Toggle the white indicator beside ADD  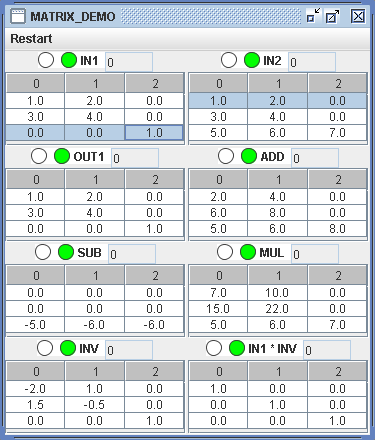click(226, 156)
